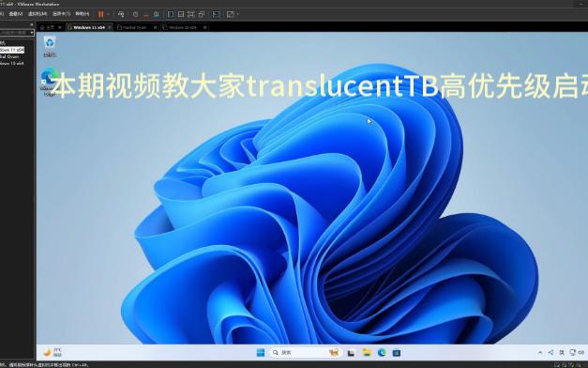The image size is (588, 368).
Task: Click Send Ctrl+Alt+Del toolbar icon
Action: pos(121,14)
